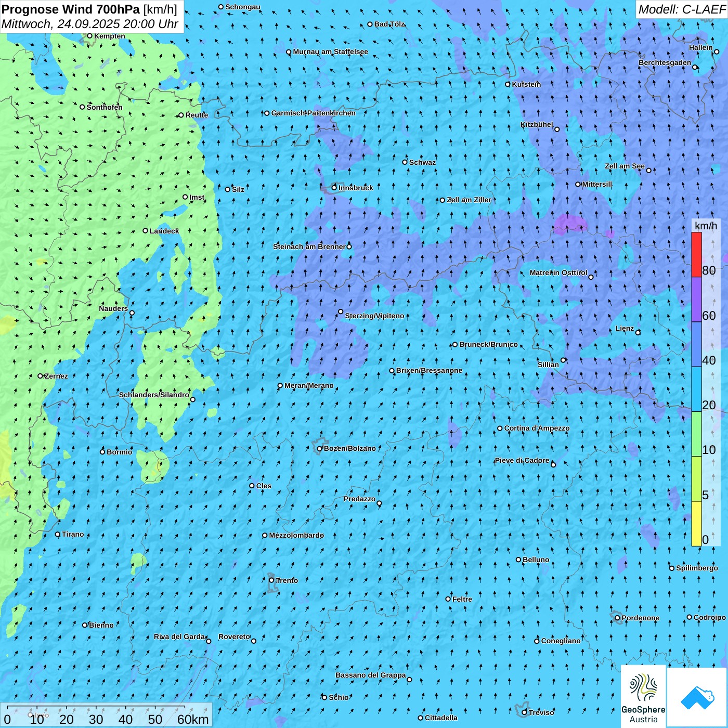Click the date 'Mittwoch, 24.09.2025 20:00 Uhr'
The height and width of the screenshot is (728, 728).
tap(89, 24)
